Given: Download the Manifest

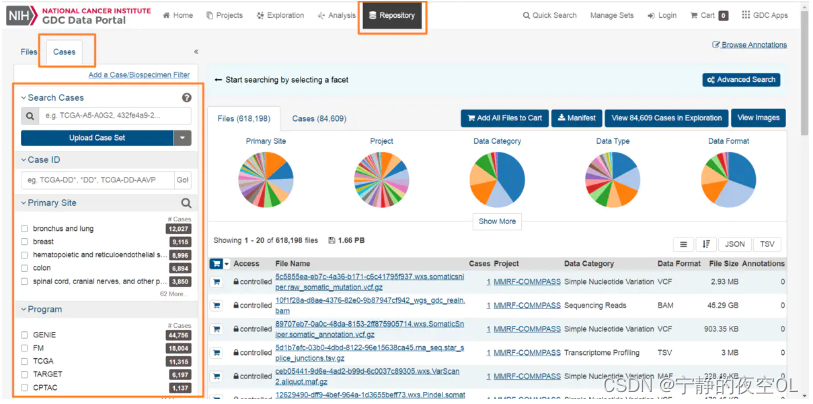Looking at the screenshot, I should pos(577,118).
